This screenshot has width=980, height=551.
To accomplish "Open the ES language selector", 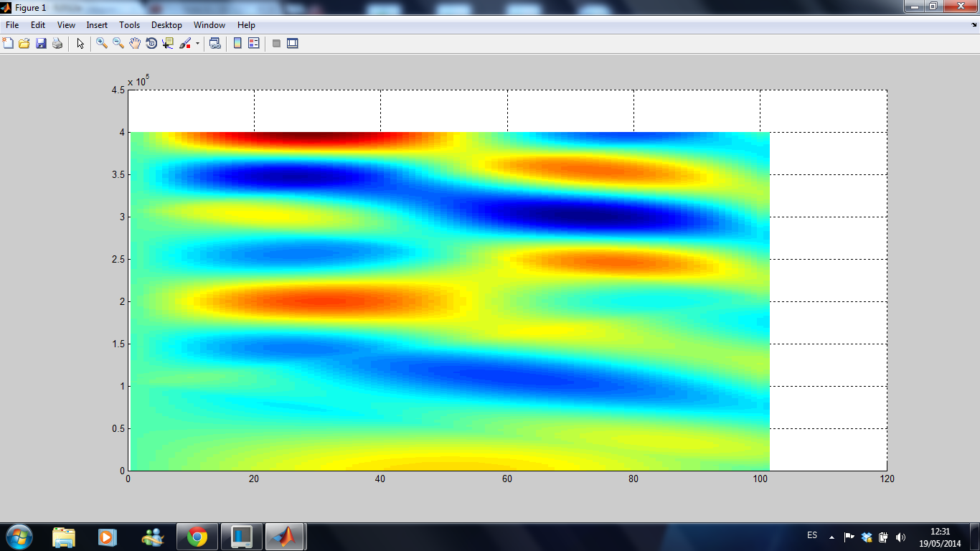I will [x=812, y=535].
